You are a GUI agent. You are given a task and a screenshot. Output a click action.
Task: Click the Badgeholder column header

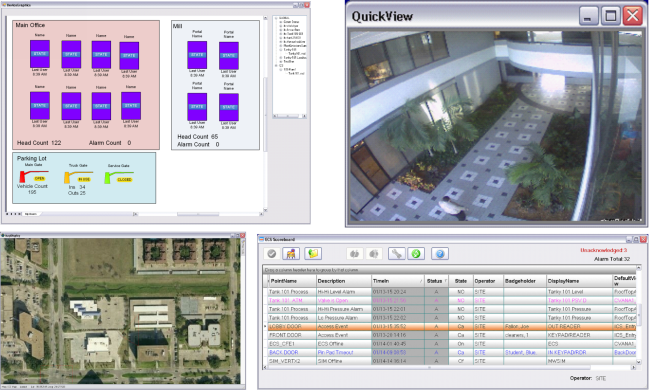(x=524, y=281)
